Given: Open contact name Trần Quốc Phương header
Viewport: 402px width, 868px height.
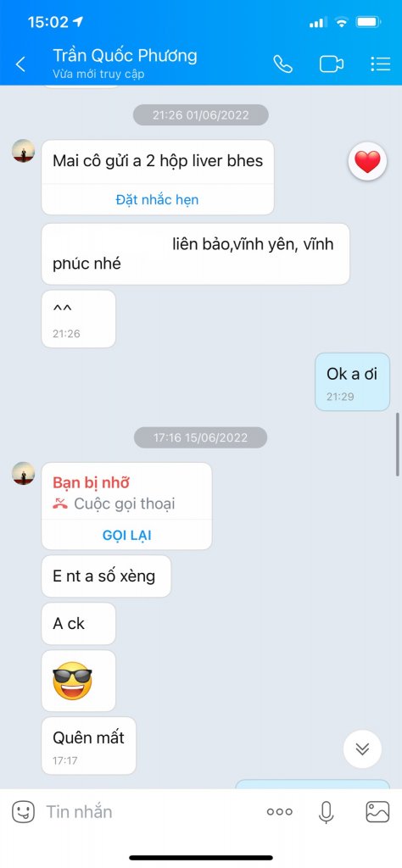Looking at the screenshot, I should [125, 56].
